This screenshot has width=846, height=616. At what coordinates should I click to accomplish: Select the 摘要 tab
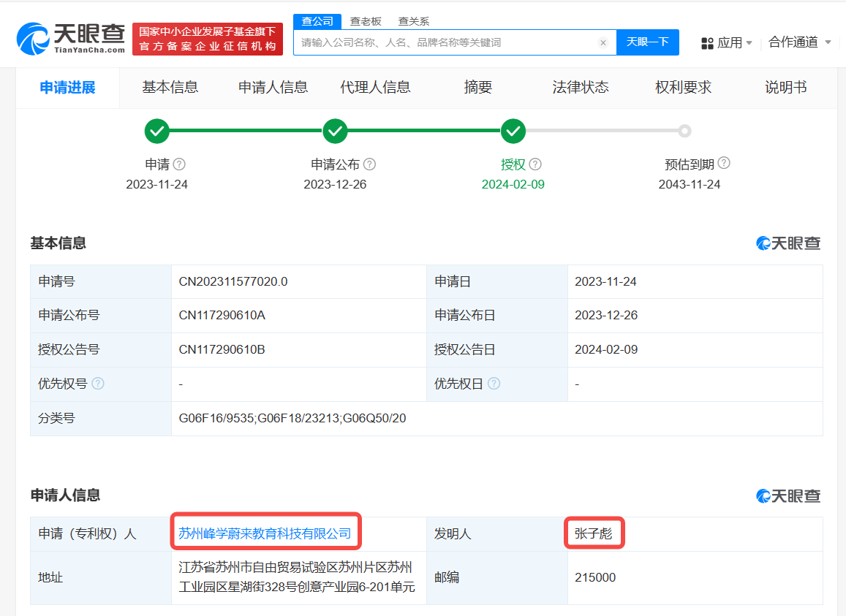pyautogui.click(x=477, y=87)
